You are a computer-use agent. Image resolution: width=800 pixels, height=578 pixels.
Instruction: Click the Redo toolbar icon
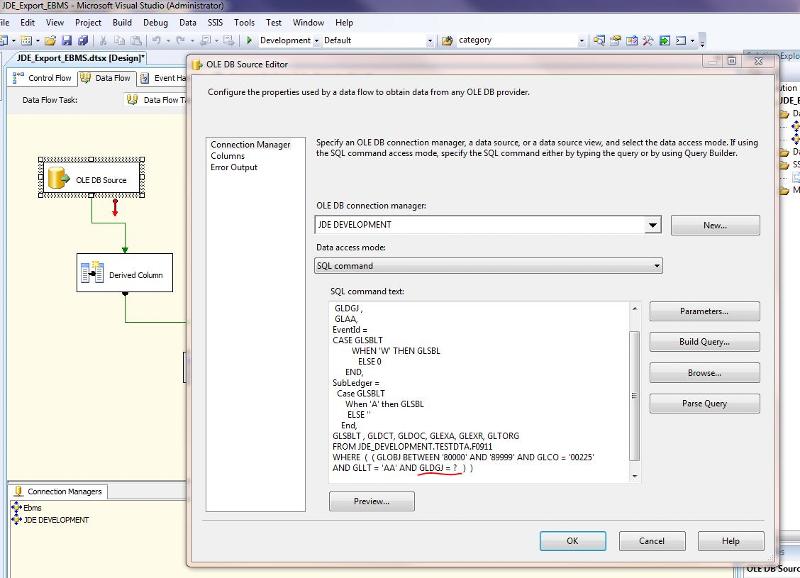point(181,40)
